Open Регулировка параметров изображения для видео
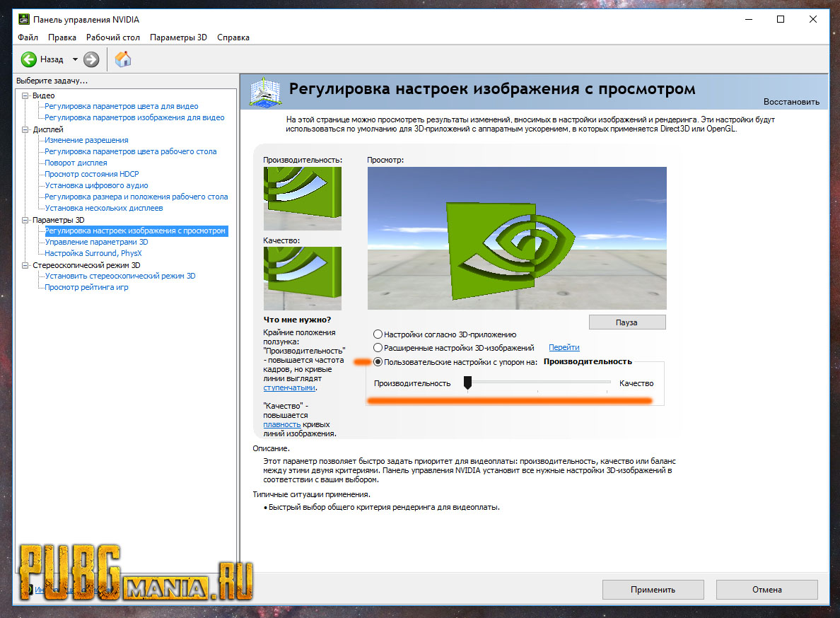The width and height of the screenshot is (840, 618). tap(134, 118)
